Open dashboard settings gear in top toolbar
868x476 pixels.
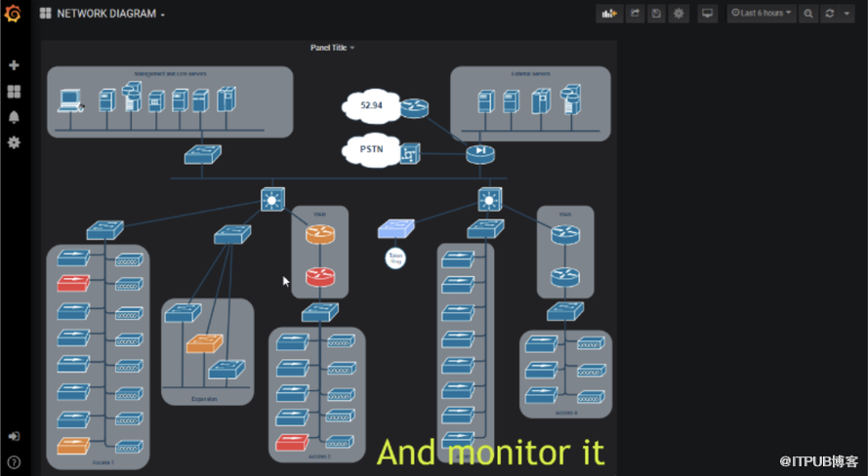680,14
